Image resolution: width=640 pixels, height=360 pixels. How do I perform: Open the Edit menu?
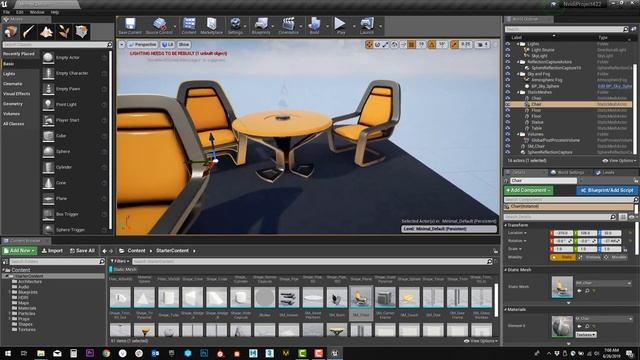pyautogui.click(x=20, y=12)
